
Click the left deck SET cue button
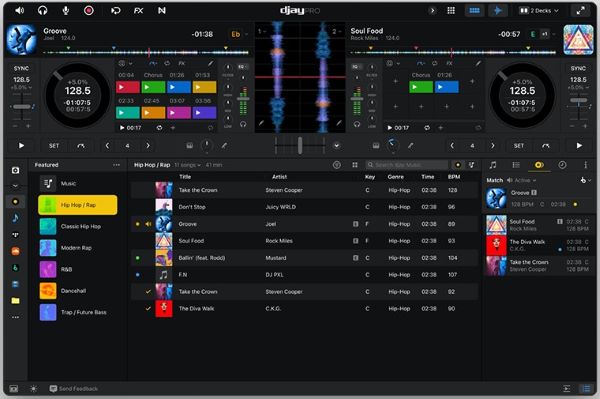pyautogui.click(x=54, y=146)
